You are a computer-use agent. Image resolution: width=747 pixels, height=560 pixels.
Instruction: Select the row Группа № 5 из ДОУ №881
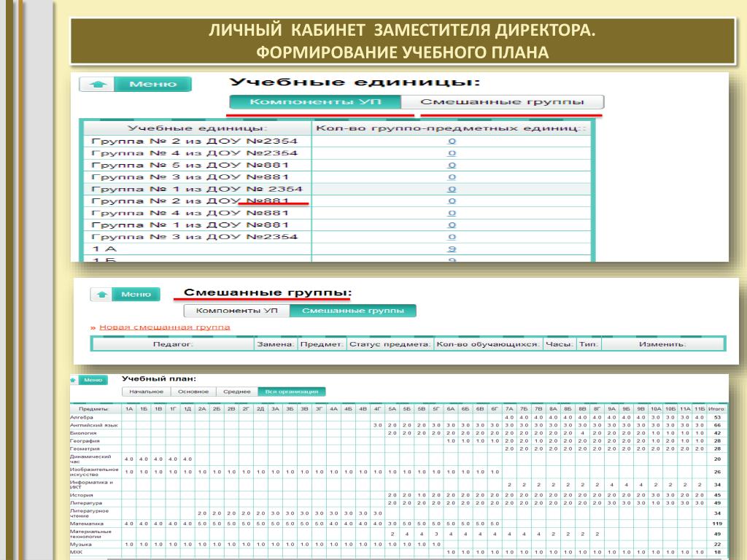tap(337, 165)
